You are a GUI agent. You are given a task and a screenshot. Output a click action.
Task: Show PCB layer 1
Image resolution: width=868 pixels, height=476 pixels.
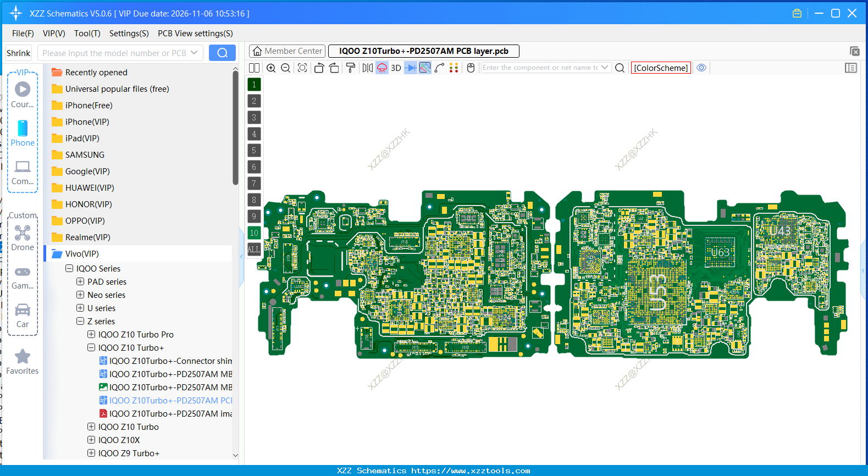[x=254, y=84]
